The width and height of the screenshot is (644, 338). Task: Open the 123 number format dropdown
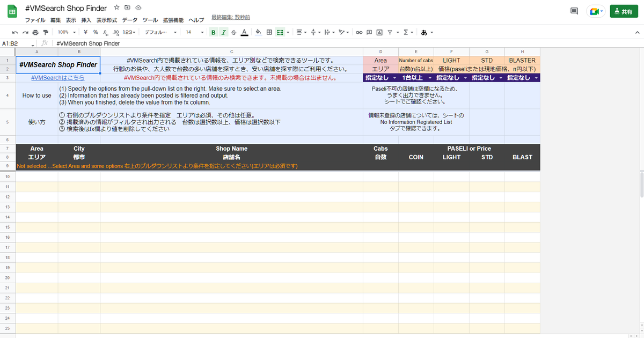coord(129,32)
